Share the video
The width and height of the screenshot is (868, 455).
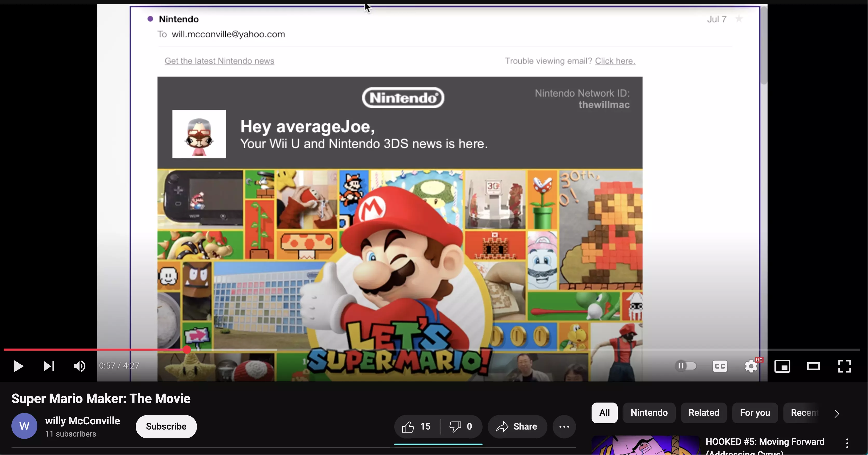[517, 427]
